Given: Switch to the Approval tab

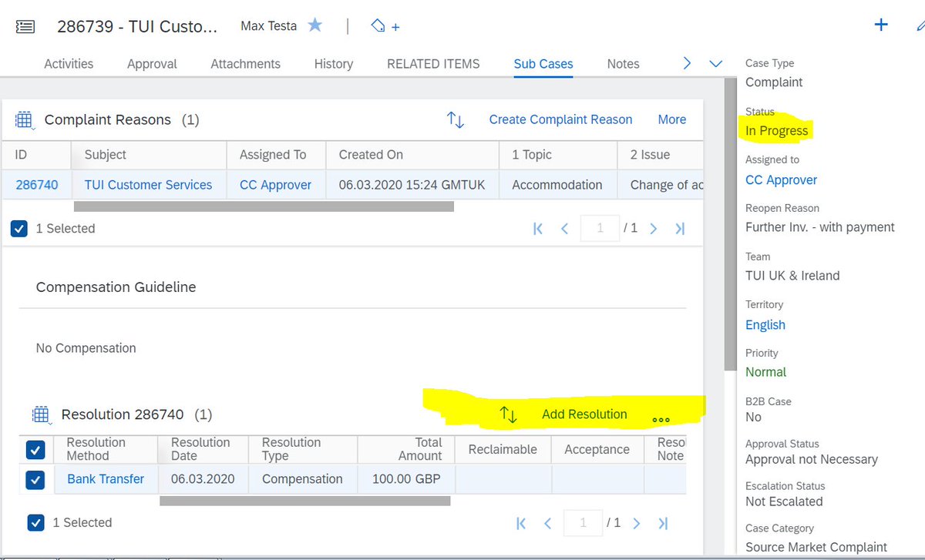Looking at the screenshot, I should (x=152, y=64).
